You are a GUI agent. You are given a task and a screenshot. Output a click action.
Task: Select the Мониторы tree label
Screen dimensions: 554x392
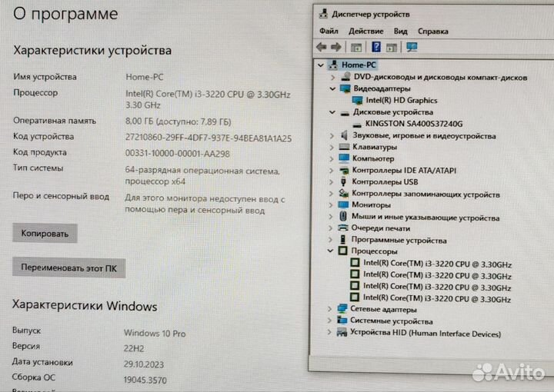click(371, 204)
